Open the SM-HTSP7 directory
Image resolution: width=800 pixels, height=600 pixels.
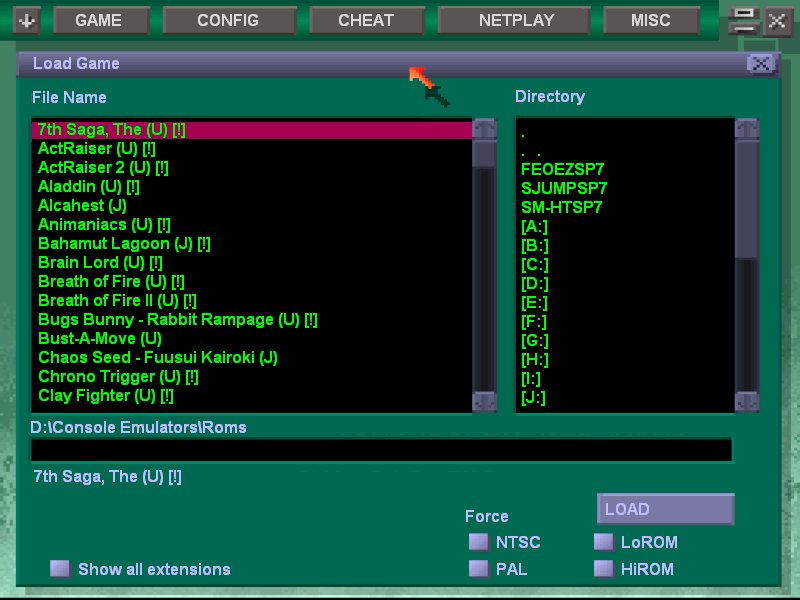click(625, 208)
